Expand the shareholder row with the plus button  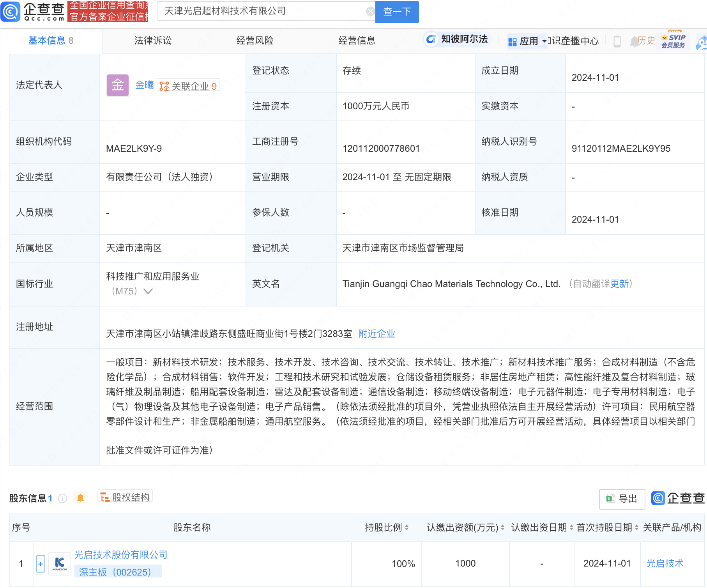tap(40, 563)
